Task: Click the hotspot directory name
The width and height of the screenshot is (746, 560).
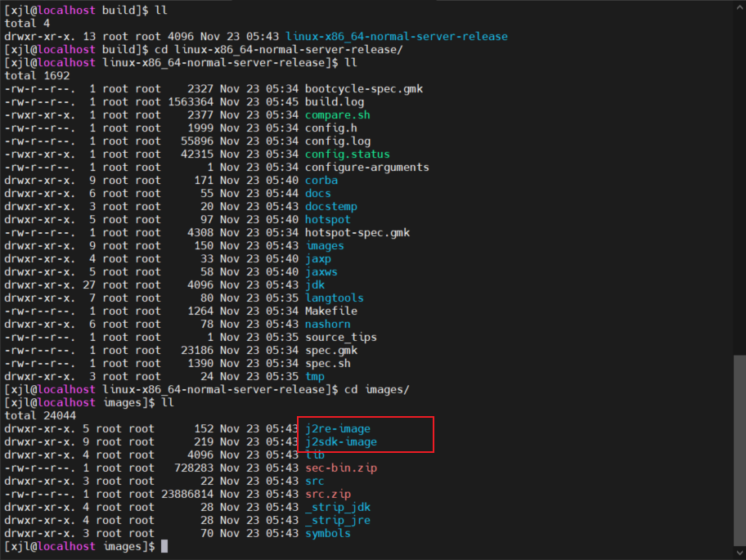Action: click(328, 220)
